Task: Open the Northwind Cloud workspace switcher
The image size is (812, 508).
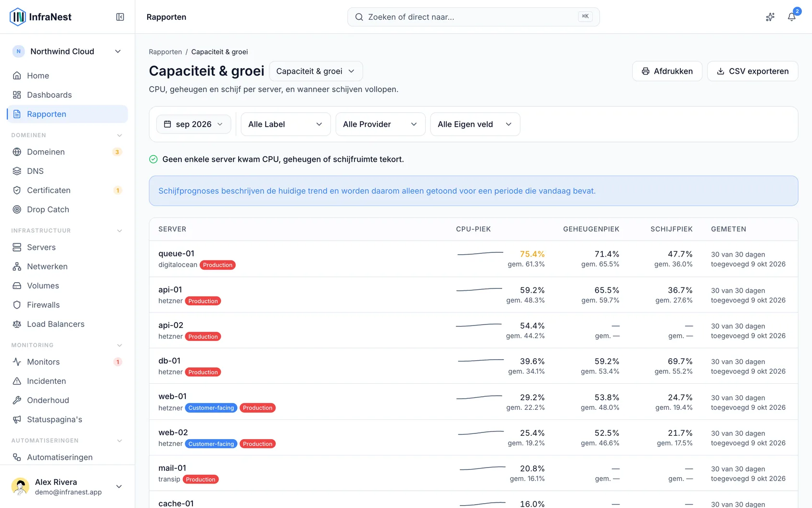Action: point(67,52)
